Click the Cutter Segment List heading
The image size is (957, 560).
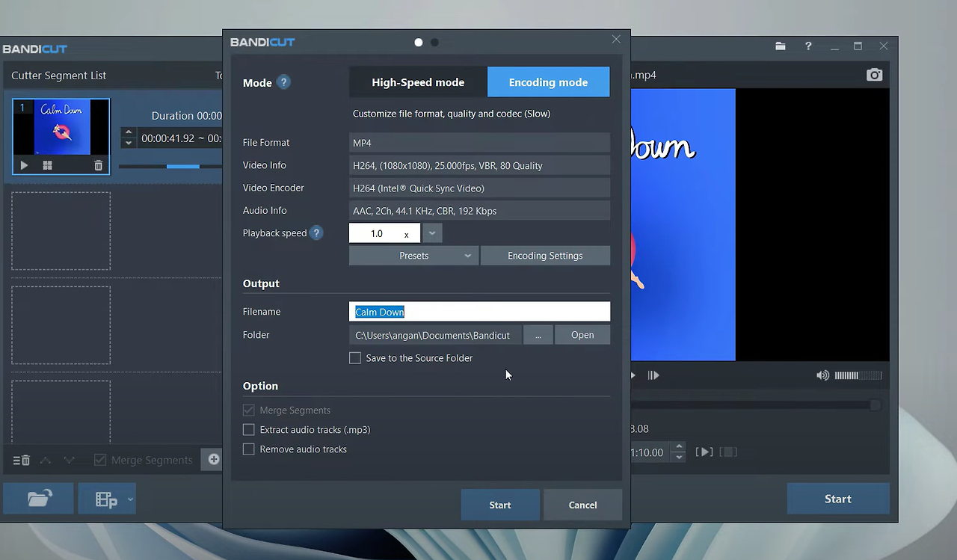click(x=59, y=76)
